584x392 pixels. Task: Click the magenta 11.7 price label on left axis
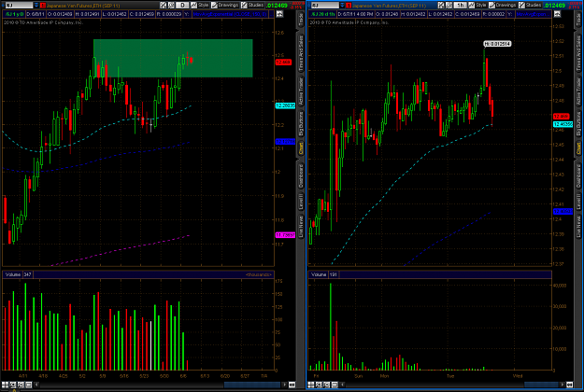pos(285,235)
